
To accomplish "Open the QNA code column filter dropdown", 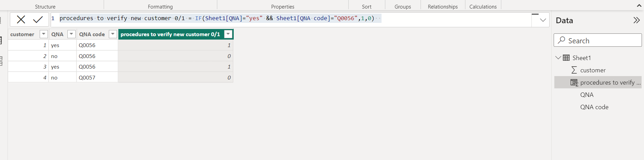I will (x=113, y=34).
